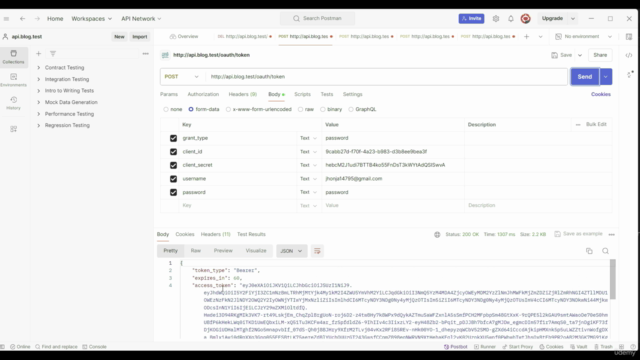640x360 pixels.
Task: Click the Import button
Action: coord(140,37)
